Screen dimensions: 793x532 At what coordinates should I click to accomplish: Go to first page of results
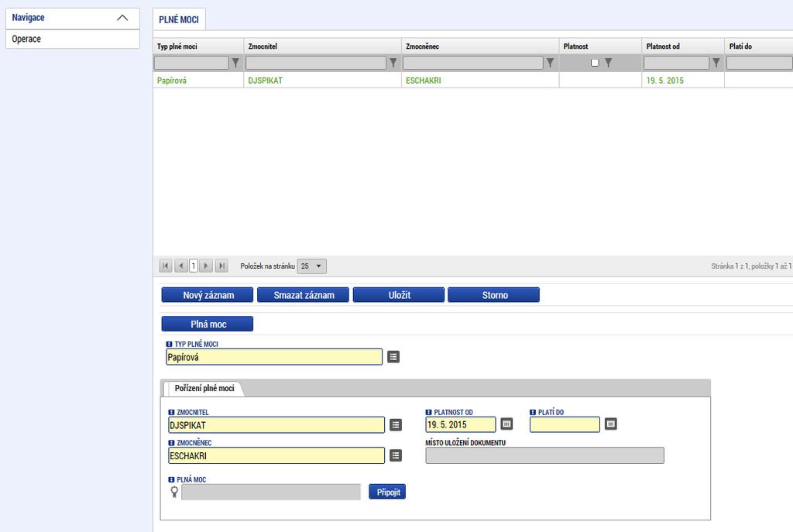(166, 266)
